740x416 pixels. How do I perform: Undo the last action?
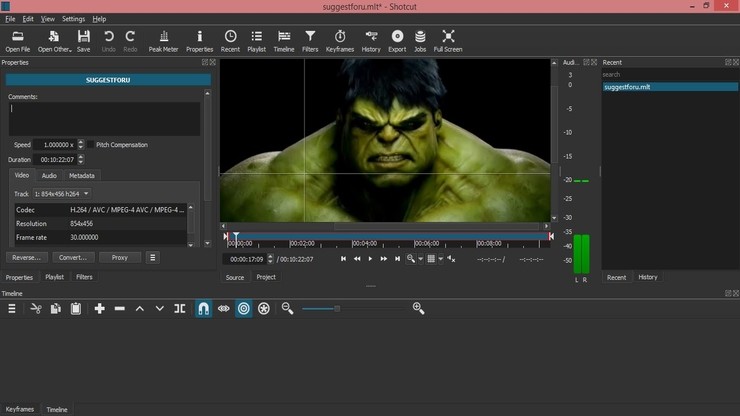109,41
